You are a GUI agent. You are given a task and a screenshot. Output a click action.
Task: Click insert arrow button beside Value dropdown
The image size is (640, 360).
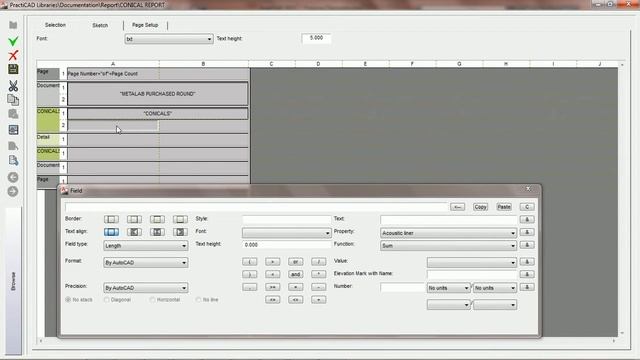527,262
